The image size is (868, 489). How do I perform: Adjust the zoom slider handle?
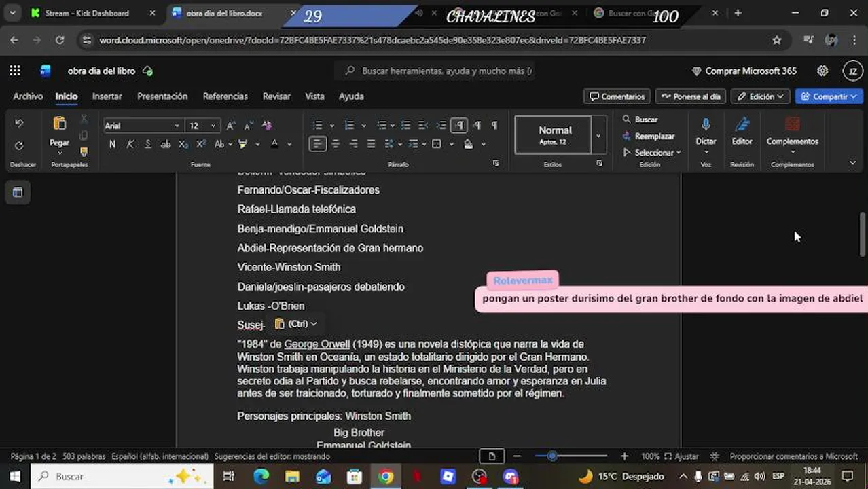[x=552, y=456]
